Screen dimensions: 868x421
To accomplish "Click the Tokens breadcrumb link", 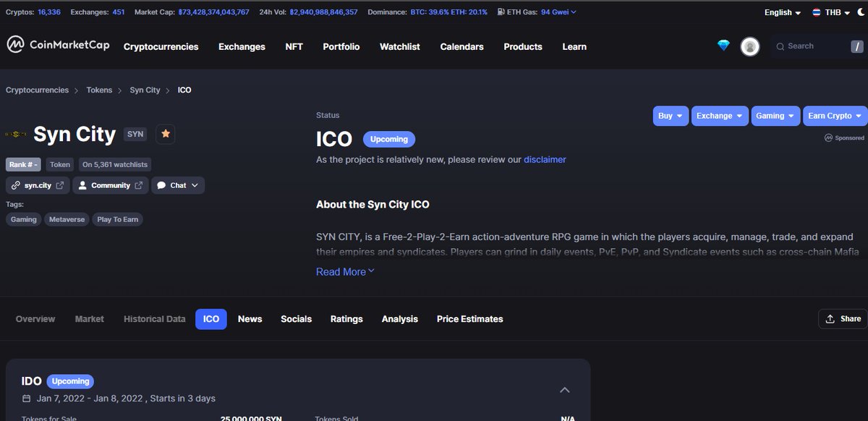I will 99,90.
